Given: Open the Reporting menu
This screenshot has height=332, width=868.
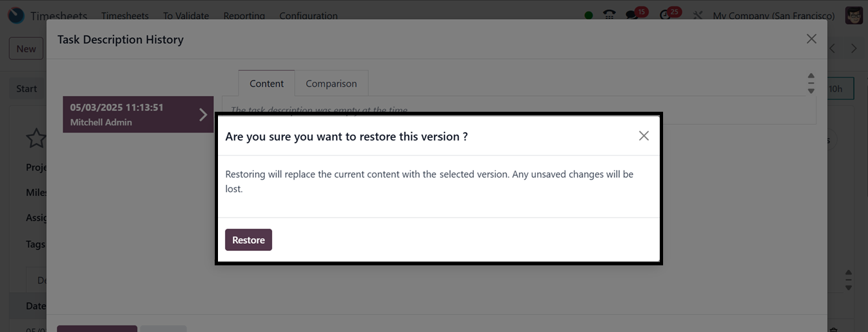Looking at the screenshot, I should click(x=244, y=16).
